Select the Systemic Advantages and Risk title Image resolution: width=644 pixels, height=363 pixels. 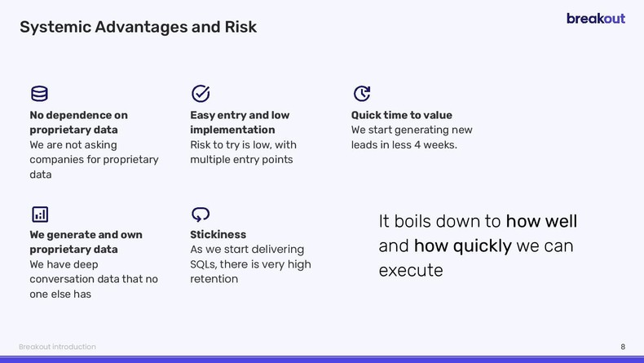point(138,27)
